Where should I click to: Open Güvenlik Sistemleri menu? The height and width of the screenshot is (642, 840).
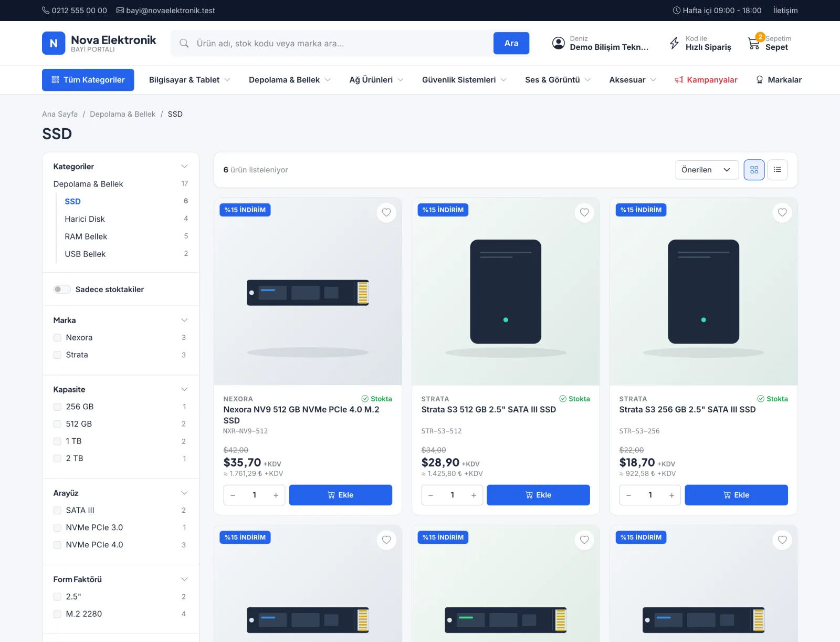[465, 80]
